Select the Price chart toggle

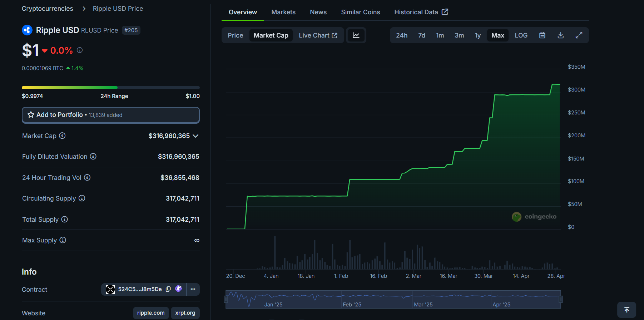tap(236, 35)
